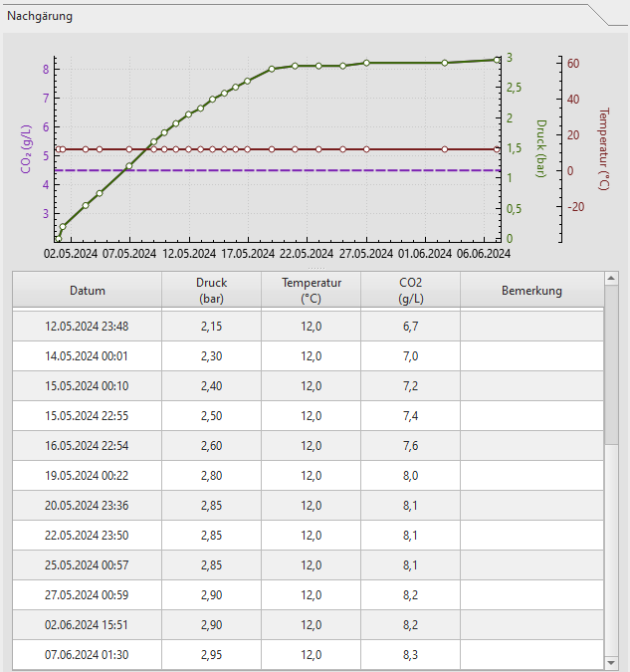630x672 pixels.
Task: Click the temperature 12,0 in the 14.05.2024 row
Action: point(311,356)
